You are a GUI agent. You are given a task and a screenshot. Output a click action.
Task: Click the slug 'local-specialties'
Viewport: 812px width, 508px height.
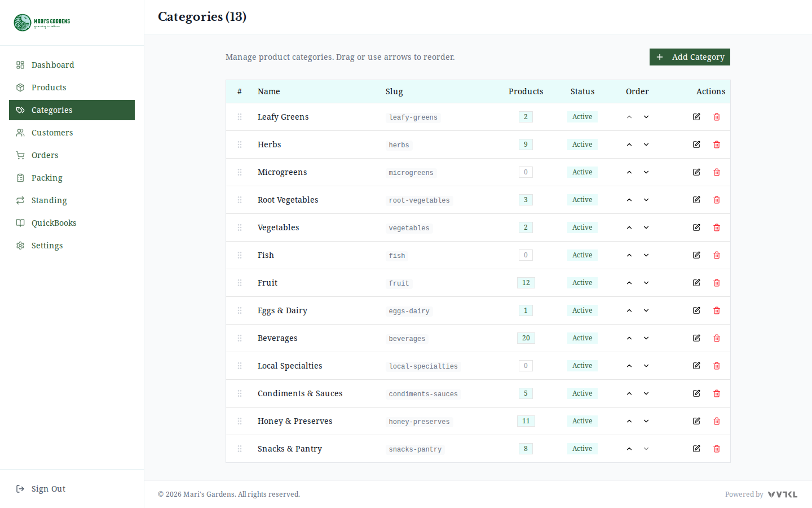(423, 366)
